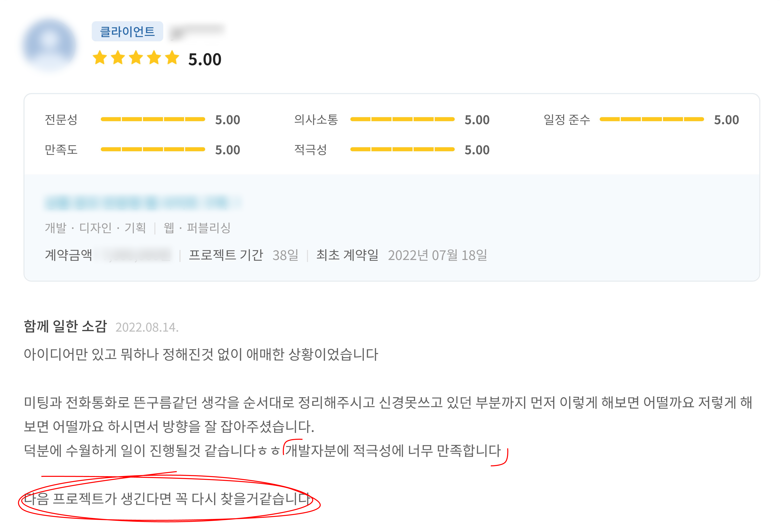
Task: Click the overall 5.00 rating score
Action: click(x=205, y=60)
